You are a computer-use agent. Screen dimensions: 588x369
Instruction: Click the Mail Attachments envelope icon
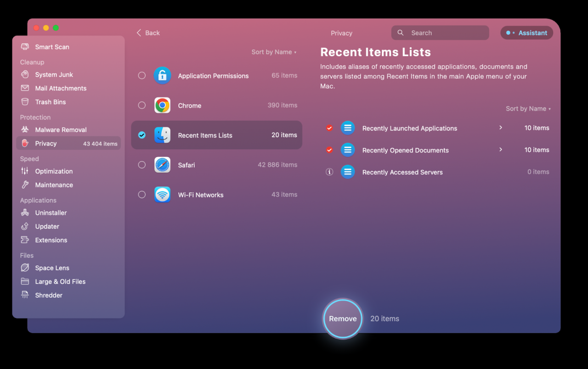[25, 88]
